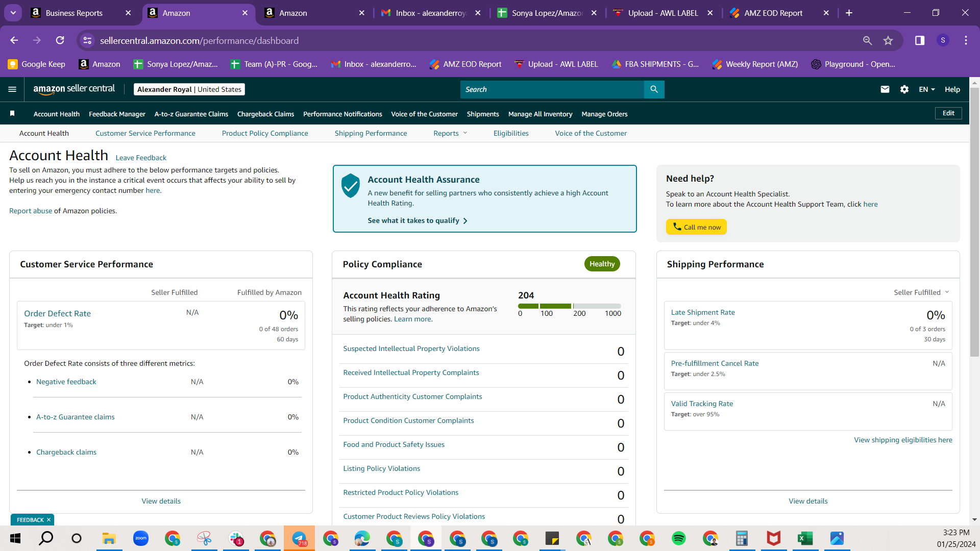Expand See what it takes to qualify
The image size is (980, 551).
pos(418,220)
